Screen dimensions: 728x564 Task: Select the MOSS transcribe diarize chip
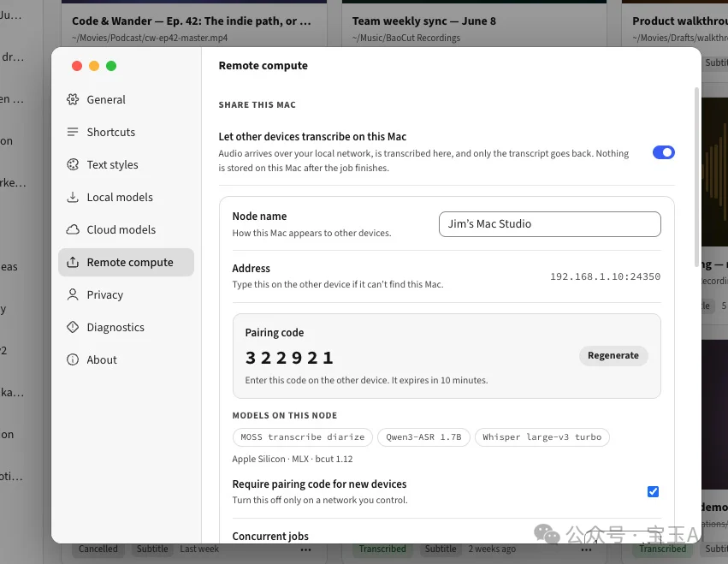[x=302, y=437]
